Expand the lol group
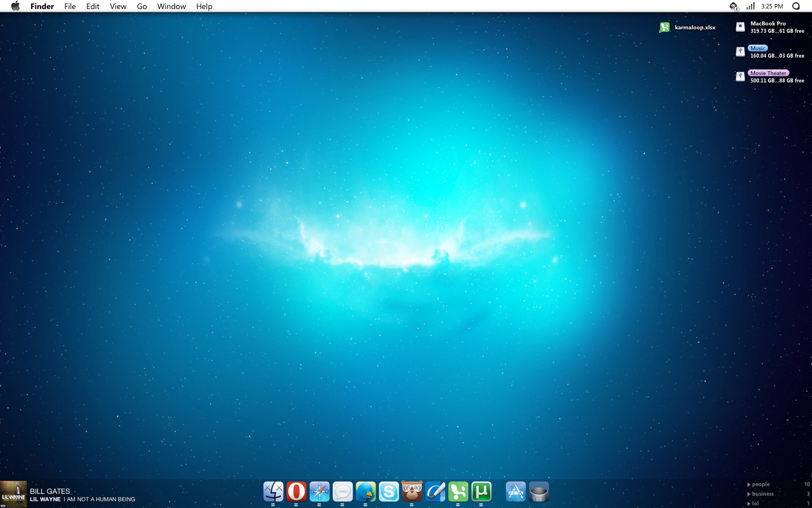The width and height of the screenshot is (812, 508). point(754,503)
